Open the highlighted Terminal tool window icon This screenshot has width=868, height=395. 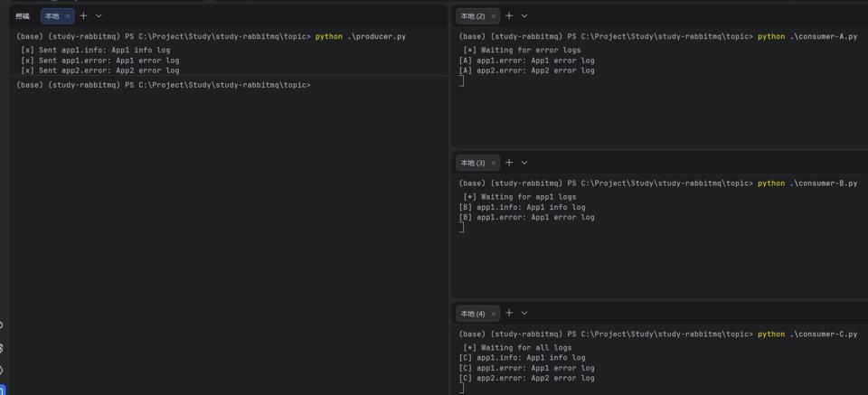[2, 390]
